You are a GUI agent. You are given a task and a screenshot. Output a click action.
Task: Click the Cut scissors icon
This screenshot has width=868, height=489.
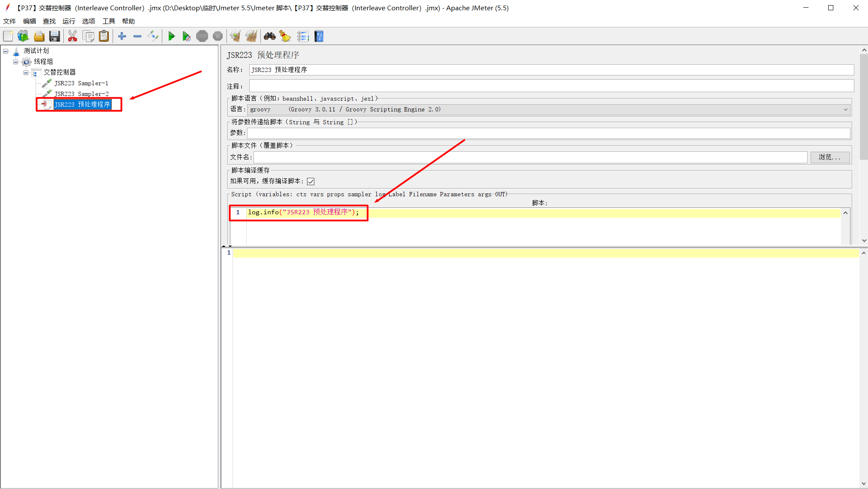click(72, 36)
